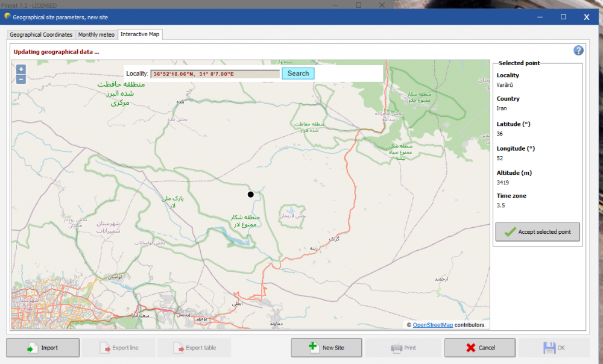Maximize the Geographical site parameters window
This screenshot has width=603, height=364.
[563, 17]
